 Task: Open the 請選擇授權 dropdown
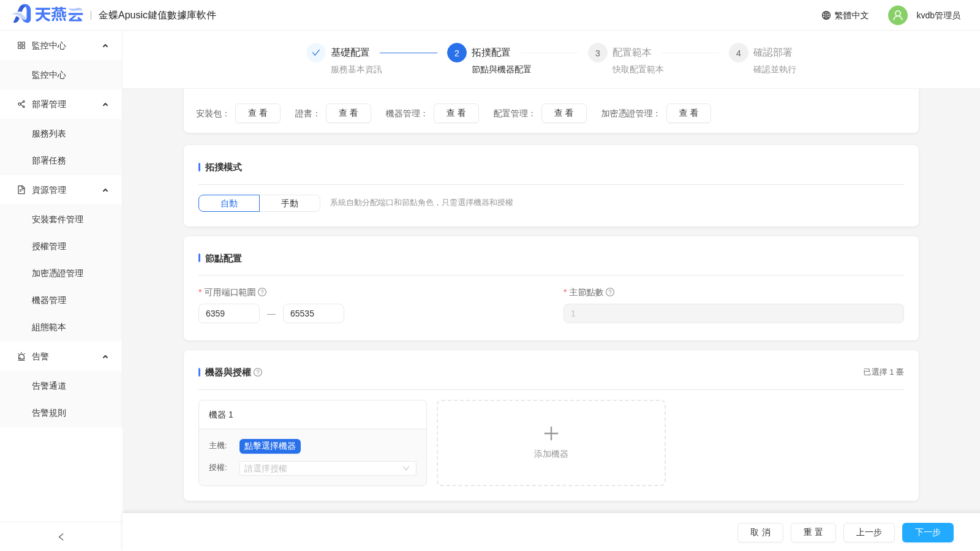click(328, 468)
